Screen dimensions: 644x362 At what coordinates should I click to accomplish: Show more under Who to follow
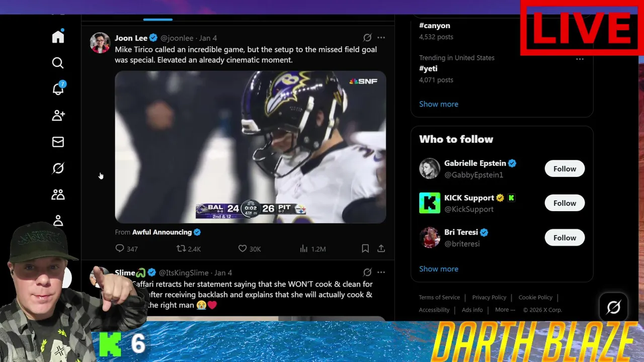pyautogui.click(x=439, y=269)
